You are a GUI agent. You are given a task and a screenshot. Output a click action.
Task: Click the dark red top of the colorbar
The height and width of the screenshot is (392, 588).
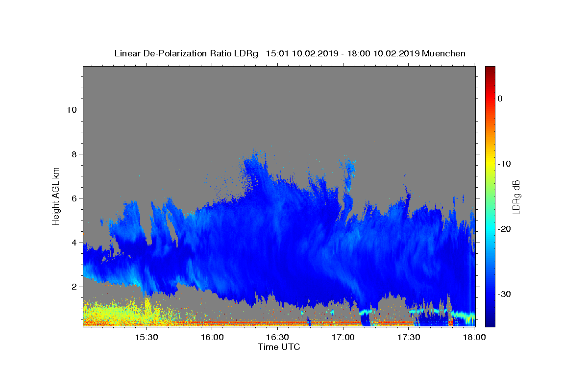click(x=490, y=70)
